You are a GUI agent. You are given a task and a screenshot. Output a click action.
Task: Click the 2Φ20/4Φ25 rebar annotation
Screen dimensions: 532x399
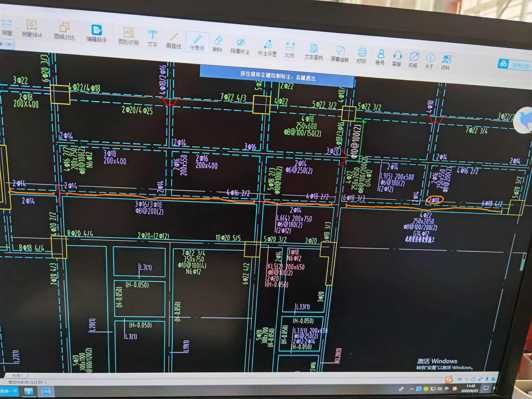pos(137,110)
